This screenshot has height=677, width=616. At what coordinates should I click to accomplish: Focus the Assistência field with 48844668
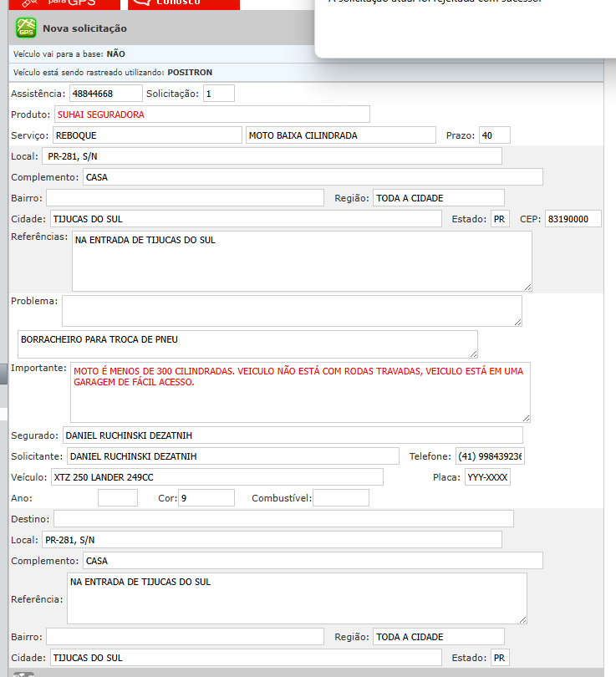click(106, 94)
